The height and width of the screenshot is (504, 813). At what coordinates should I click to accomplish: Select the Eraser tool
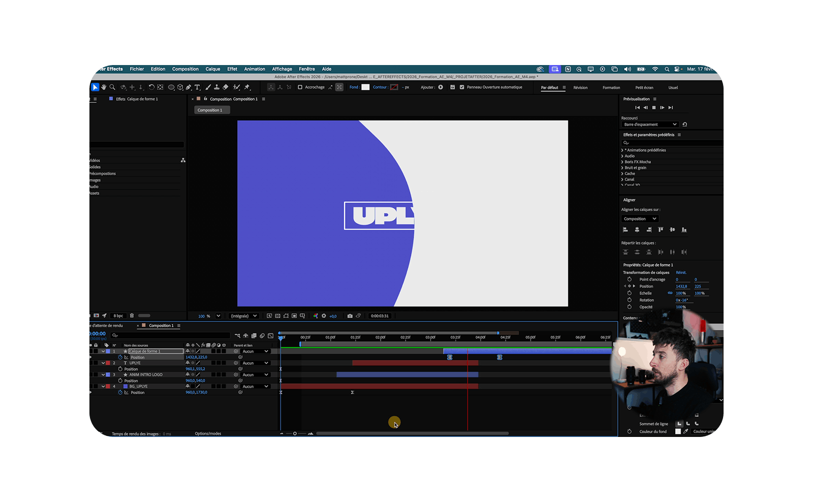click(x=226, y=87)
